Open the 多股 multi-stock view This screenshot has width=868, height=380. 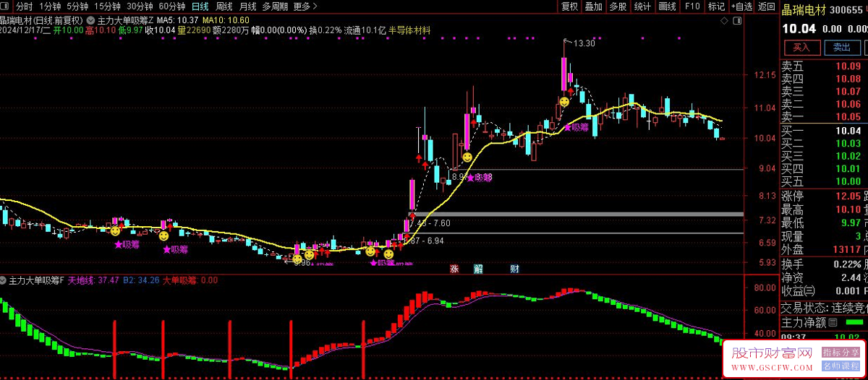[618, 7]
